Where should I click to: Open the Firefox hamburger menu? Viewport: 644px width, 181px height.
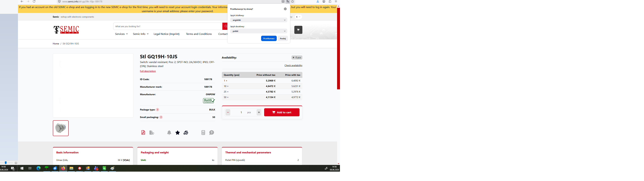336,2
